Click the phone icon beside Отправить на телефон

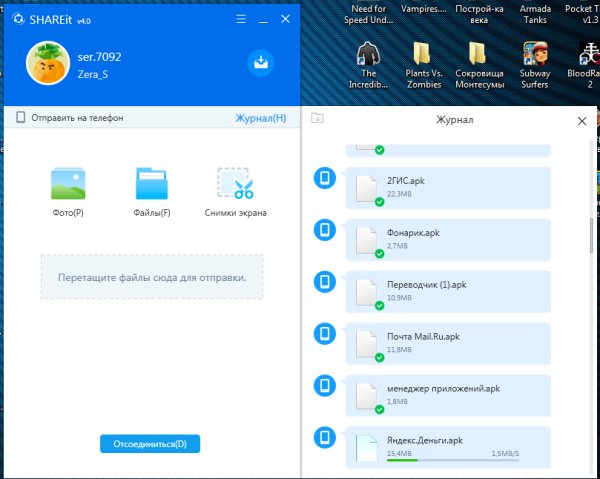point(21,117)
